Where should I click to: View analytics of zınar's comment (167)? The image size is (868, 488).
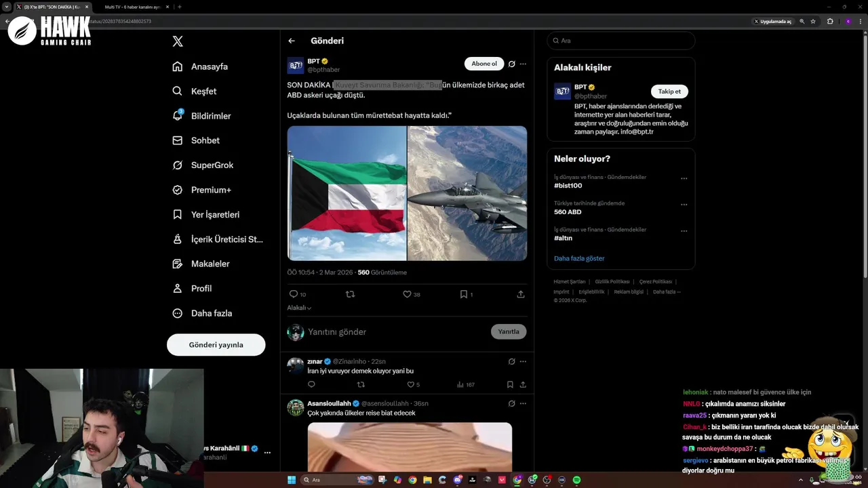coord(466,384)
